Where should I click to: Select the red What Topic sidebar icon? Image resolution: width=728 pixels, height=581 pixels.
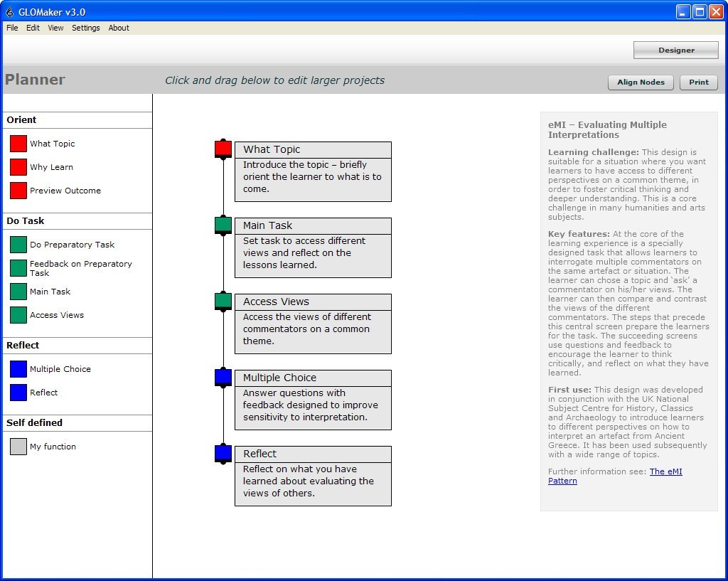(18, 144)
